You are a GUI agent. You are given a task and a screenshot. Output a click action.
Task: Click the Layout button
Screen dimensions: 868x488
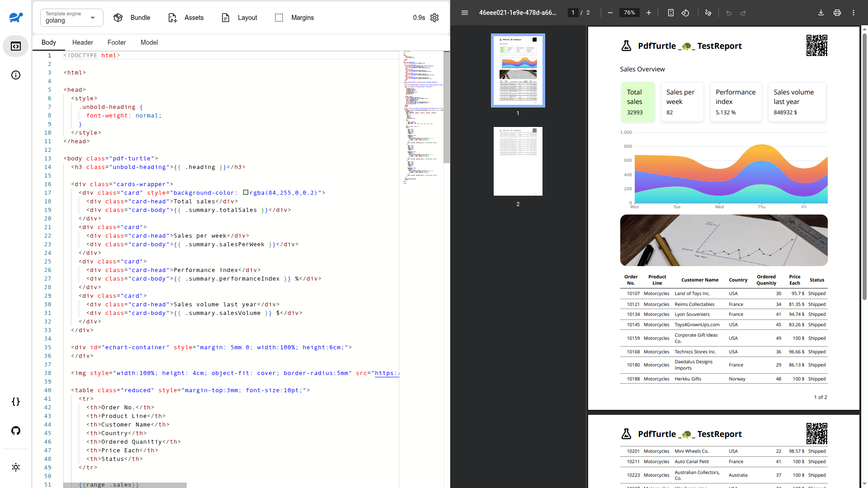(x=239, y=18)
